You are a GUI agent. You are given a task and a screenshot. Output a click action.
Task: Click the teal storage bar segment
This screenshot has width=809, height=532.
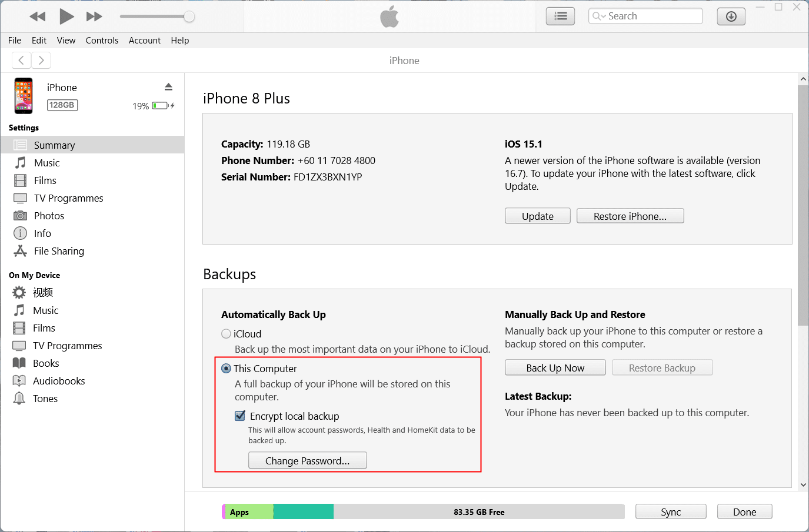[x=304, y=512]
